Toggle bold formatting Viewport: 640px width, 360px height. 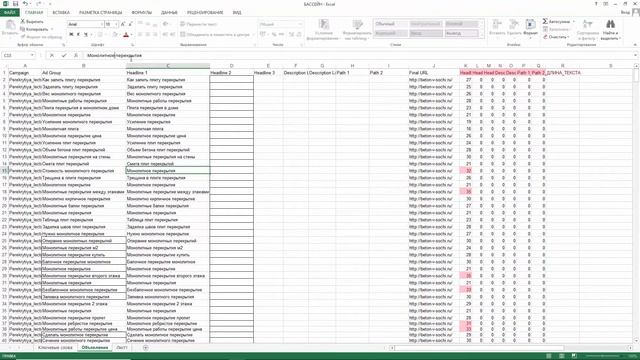(x=71, y=35)
